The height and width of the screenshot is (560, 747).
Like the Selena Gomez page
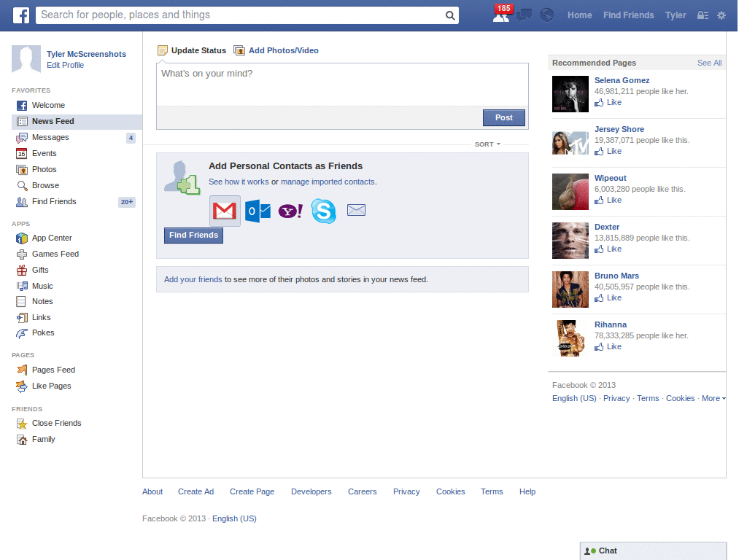608,102
